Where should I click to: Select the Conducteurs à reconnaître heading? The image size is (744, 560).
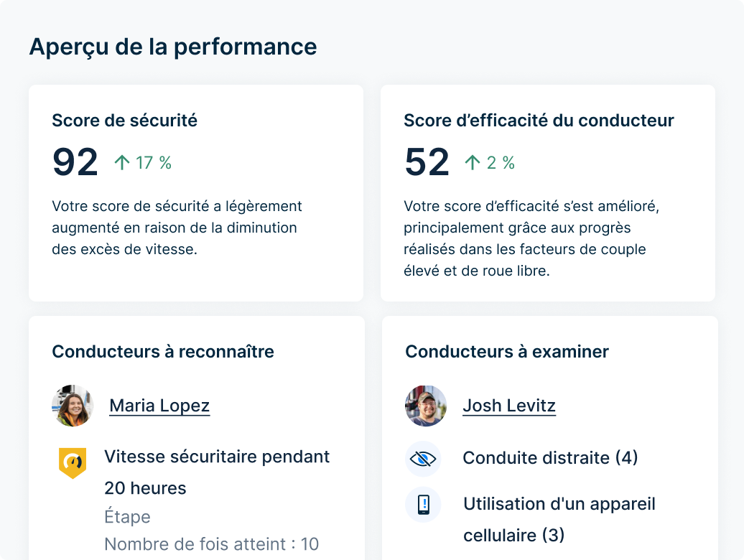[162, 352]
